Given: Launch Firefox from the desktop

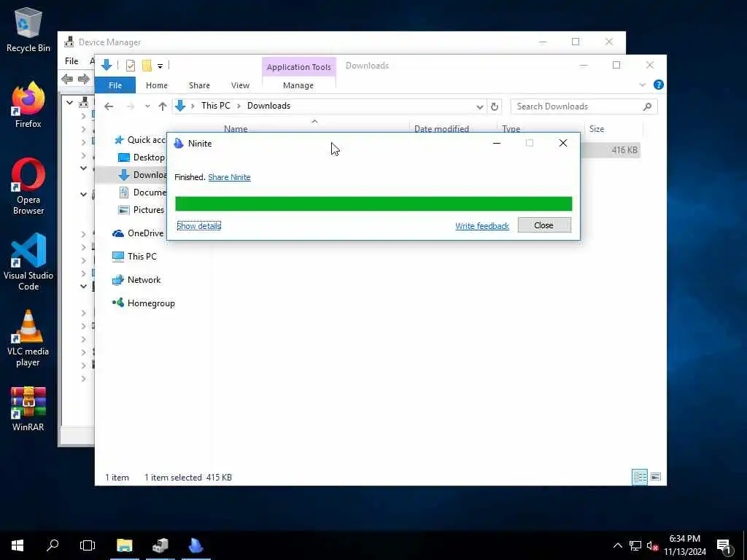Looking at the screenshot, I should pos(28,105).
